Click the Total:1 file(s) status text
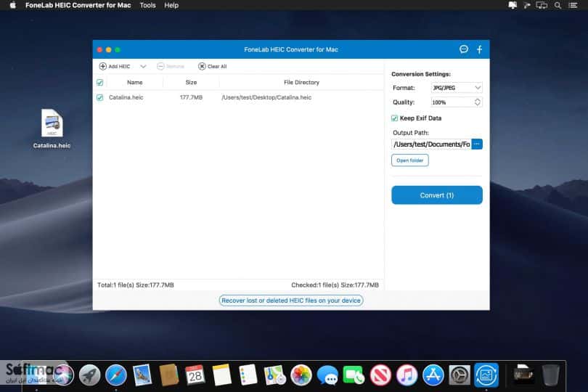588x392 pixels. (135, 285)
